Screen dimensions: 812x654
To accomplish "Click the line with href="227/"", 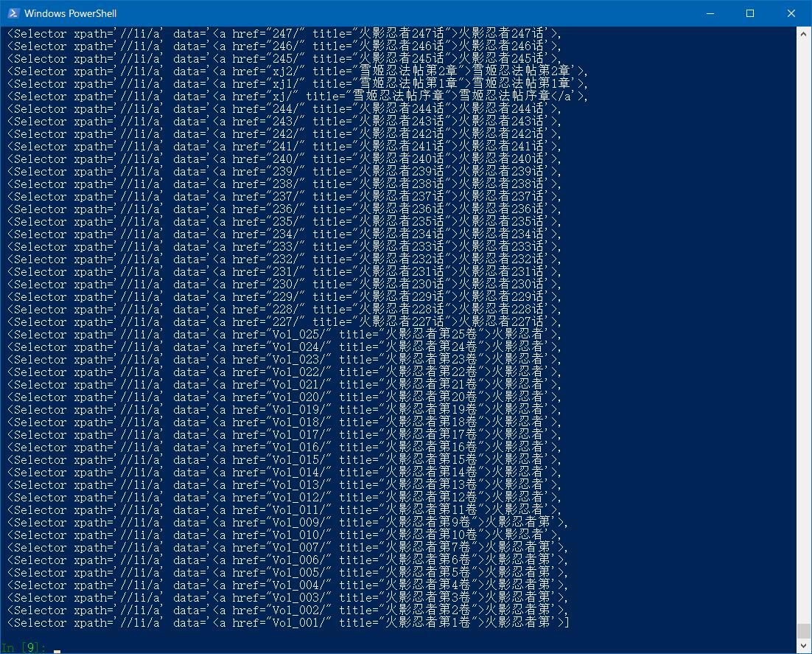I will [x=284, y=321].
